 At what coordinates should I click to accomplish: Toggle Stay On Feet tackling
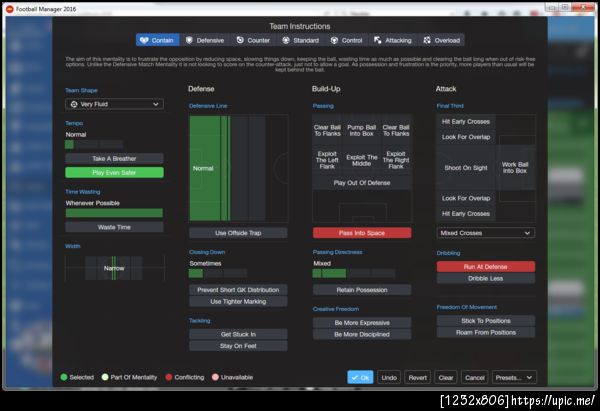coord(238,346)
